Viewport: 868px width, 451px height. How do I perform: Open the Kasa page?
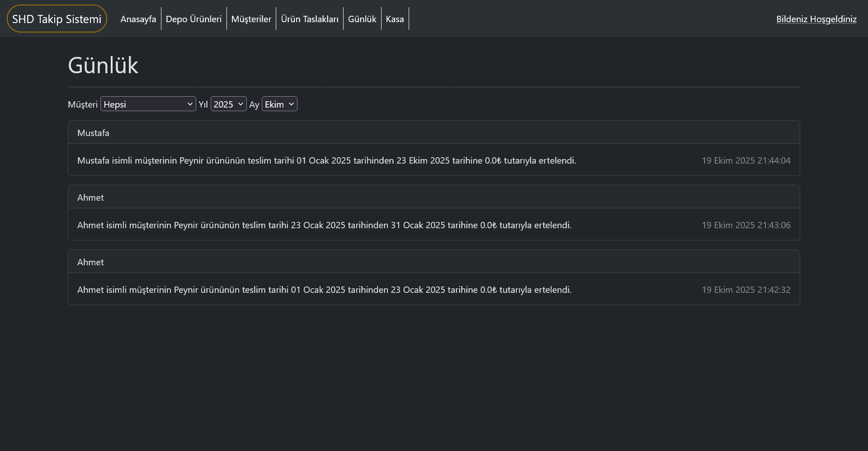coord(395,19)
